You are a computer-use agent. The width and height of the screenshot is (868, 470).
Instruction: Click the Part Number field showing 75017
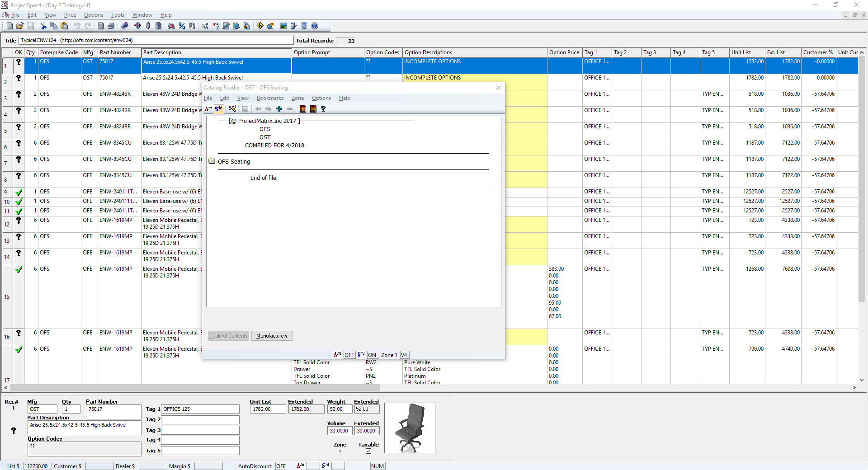point(114,412)
